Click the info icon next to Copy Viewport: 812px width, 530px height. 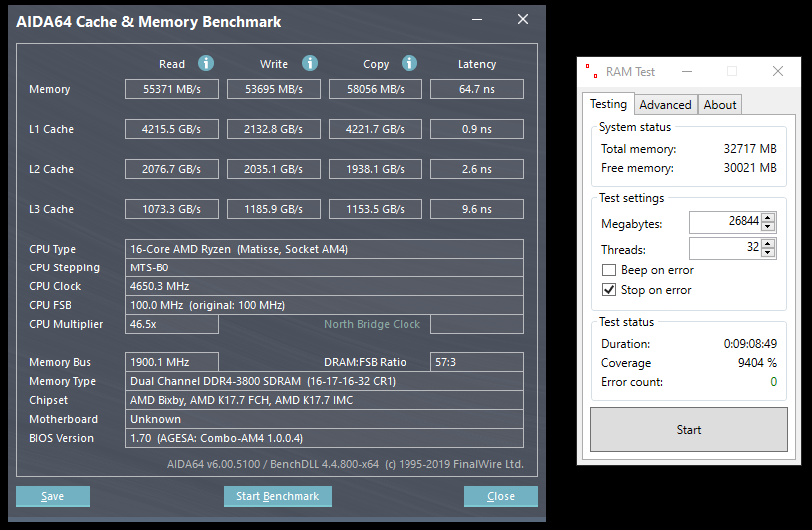(409, 63)
